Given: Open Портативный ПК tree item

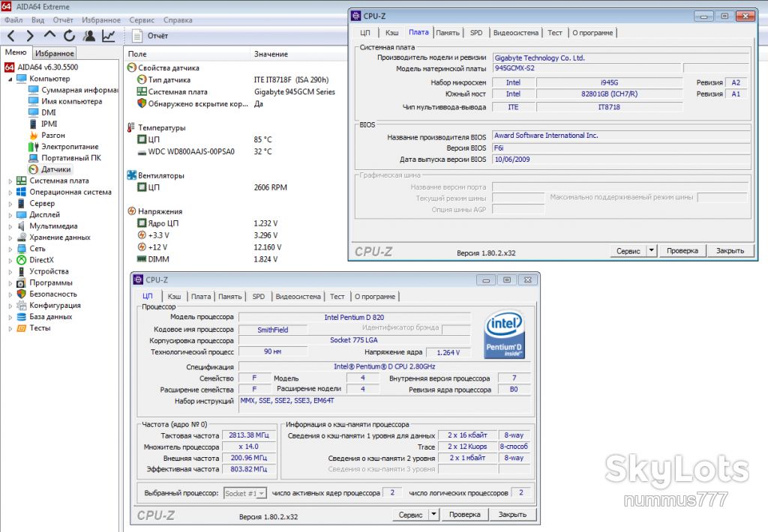Looking at the screenshot, I should [x=64, y=157].
